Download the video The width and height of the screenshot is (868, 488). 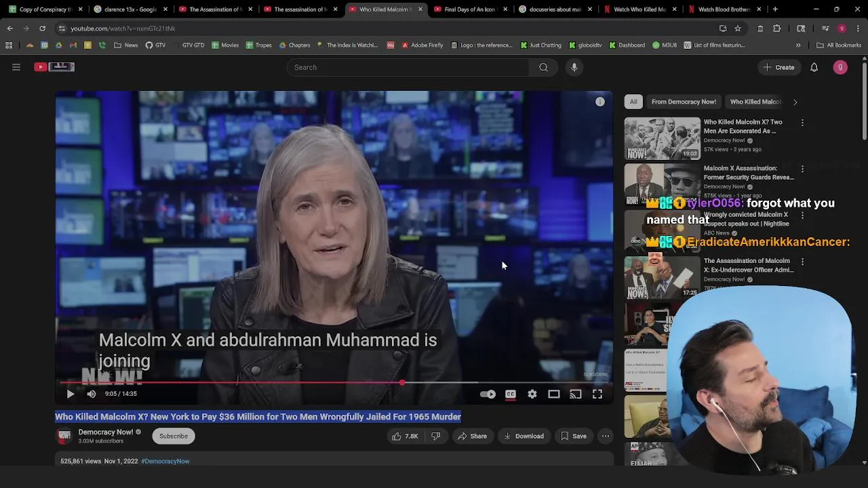[524, 436]
